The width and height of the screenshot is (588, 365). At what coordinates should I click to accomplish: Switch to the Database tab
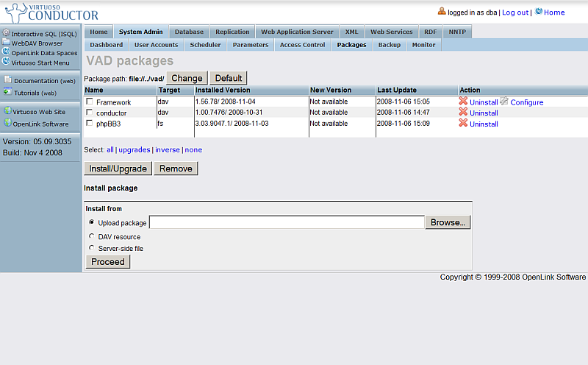tap(189, 32)
